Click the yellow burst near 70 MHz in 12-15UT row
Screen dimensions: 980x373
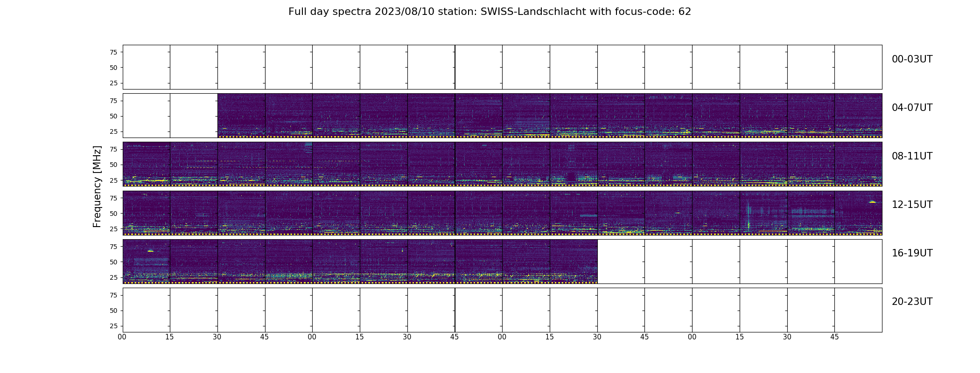point(872,202)
